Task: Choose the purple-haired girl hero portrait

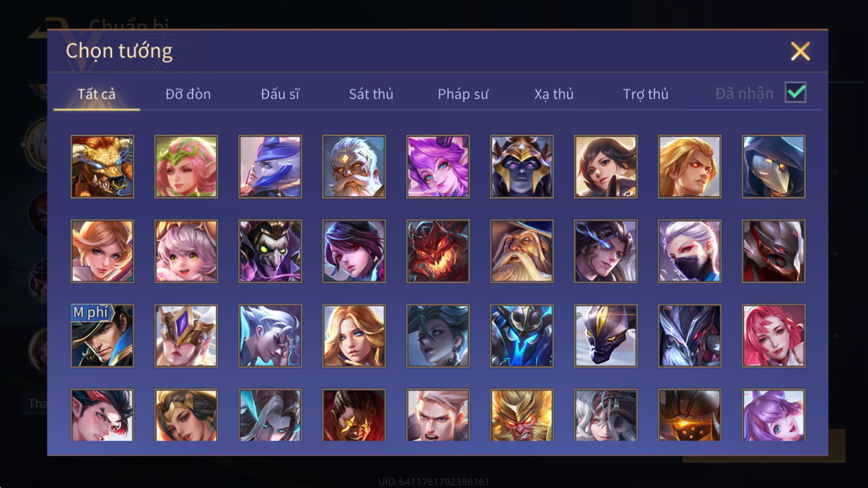Action: click(x=438, y=166)
